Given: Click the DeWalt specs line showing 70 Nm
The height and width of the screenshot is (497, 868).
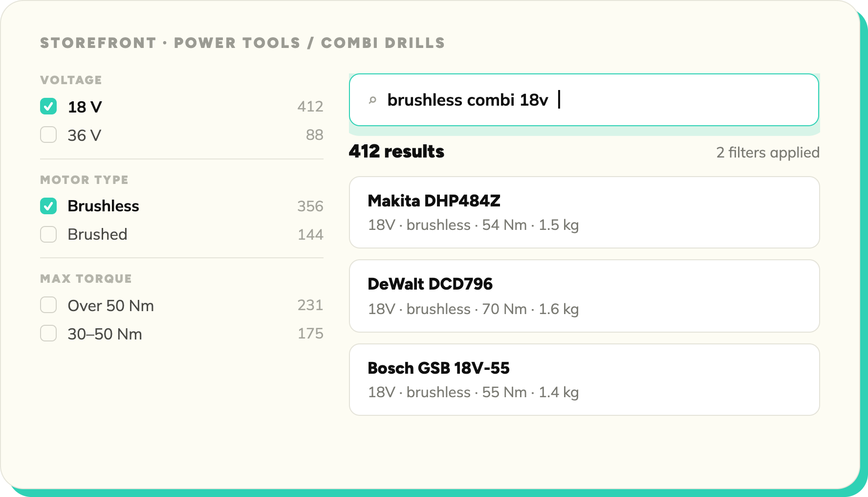Looking at the screenshot, I should point(474,309).
